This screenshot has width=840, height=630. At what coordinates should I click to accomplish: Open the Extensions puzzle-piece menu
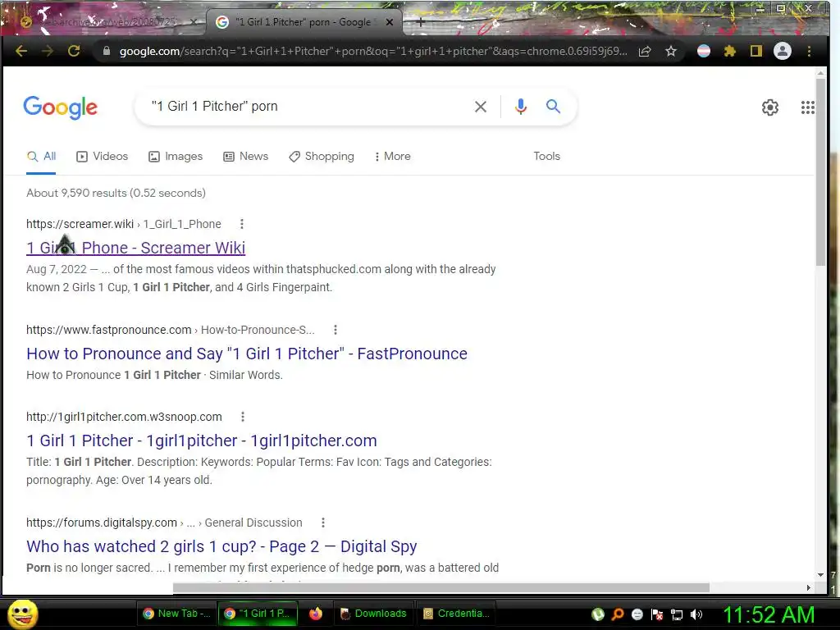pyautogui.click(x=729, y=51)
